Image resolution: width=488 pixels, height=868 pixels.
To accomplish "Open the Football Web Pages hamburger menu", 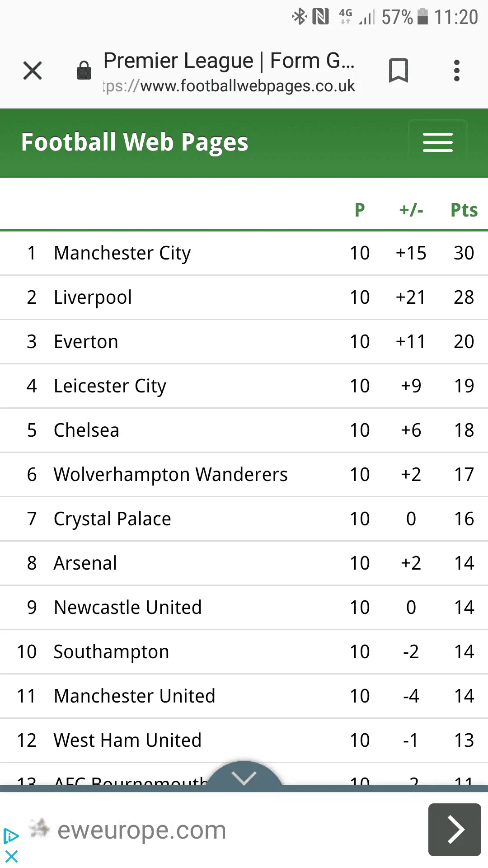I will tap(437, 142).
